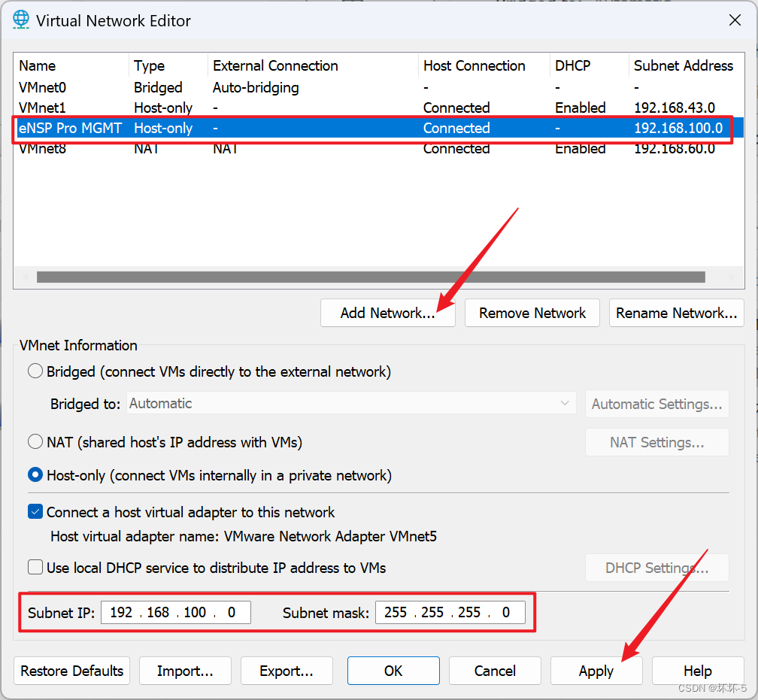This screenshot has height=700, width=758.
Task: Select the NAT radio button
Action: tap(35, 441)
